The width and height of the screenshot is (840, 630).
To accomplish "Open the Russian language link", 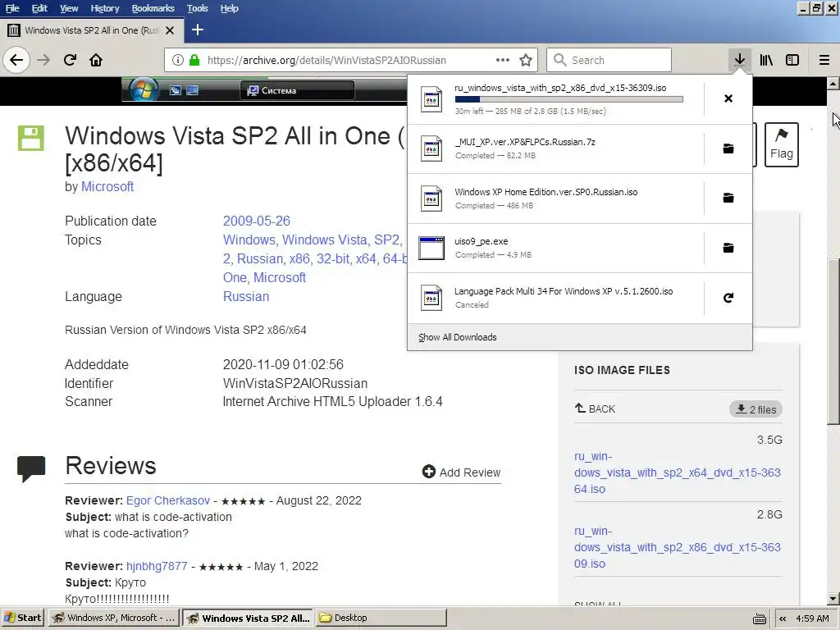I will 246,296.
